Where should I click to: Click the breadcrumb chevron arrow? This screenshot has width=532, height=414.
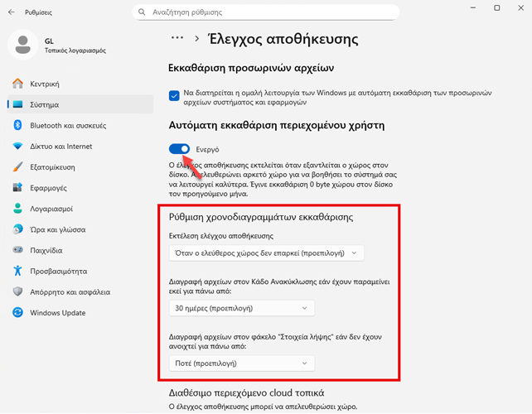point(196,39)
